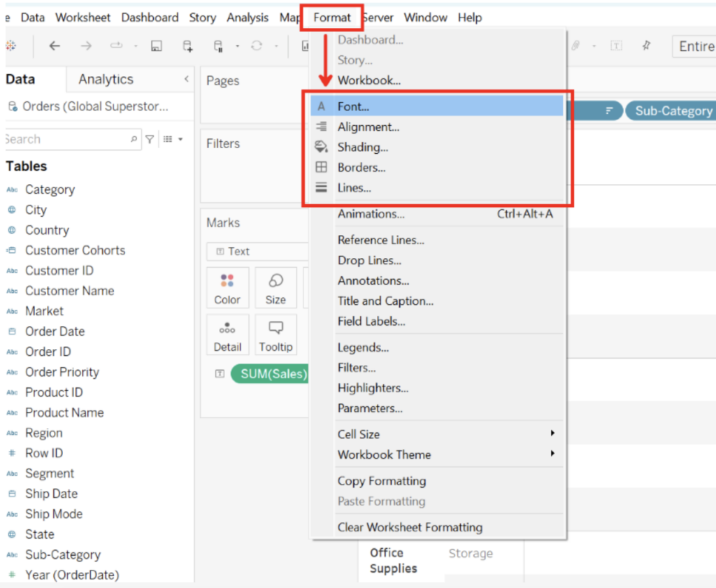Switch to the Analytics tab in the data pane

click(105, 79)
